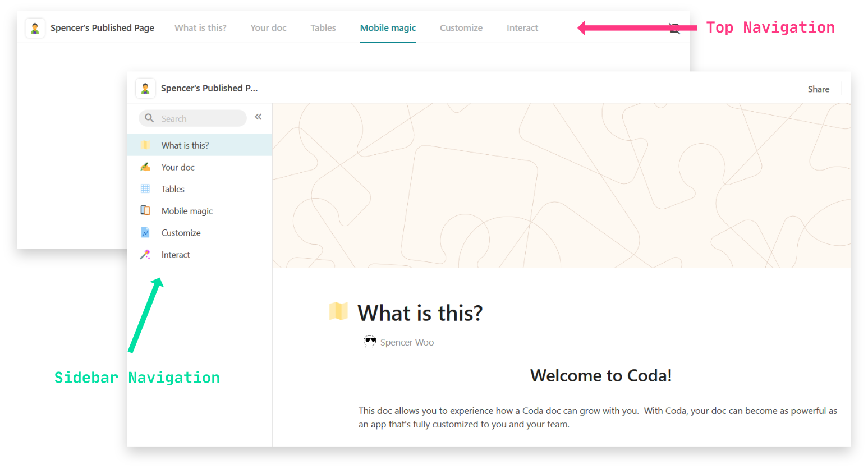Click the doc avatar icon in the sidebar-navigation window header
Image resolution: width=868 pixels, height=469 pixels.
point(145,88)
